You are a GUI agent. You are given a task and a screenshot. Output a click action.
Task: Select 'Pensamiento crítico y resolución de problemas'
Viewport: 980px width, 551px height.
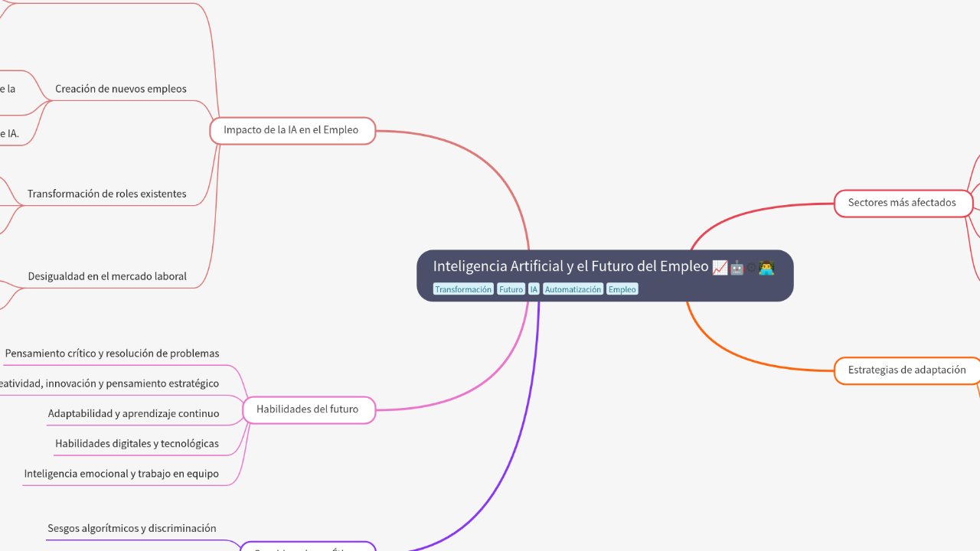click(x=112, y=354)
